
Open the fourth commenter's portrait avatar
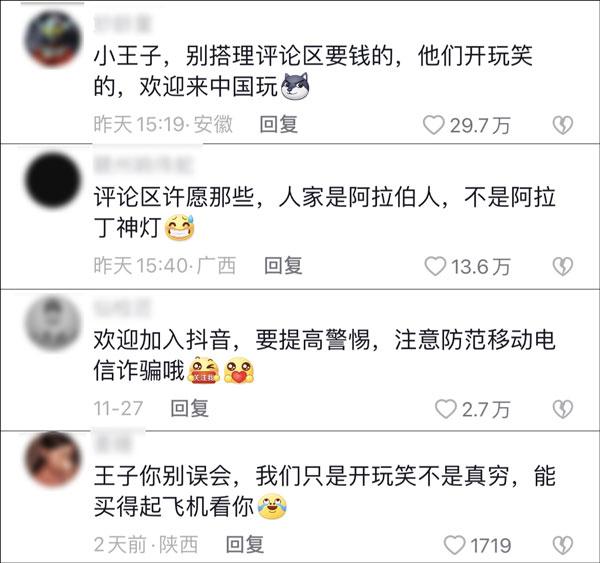pyautogui.click(x=53, y=459)
